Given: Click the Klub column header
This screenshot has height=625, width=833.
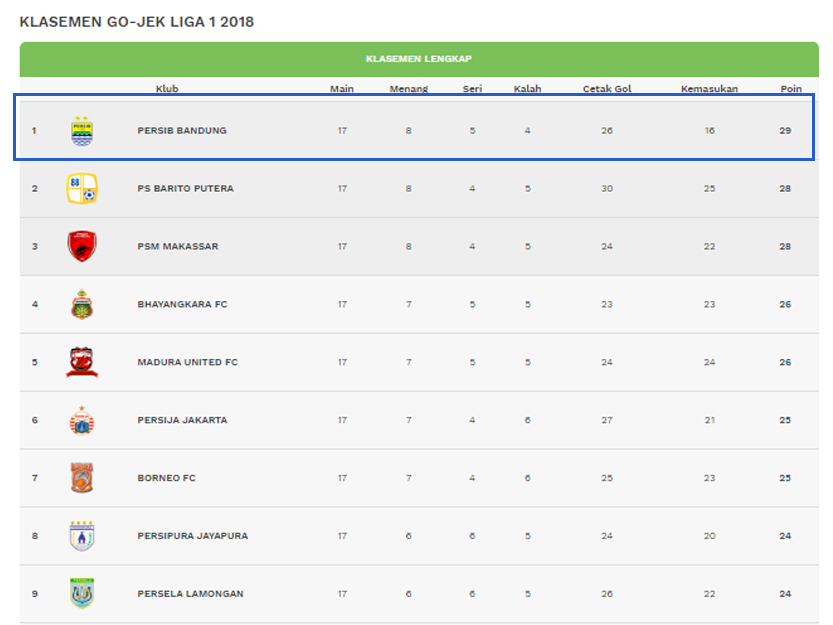Looking at the screenshot, I should point(167,88).
